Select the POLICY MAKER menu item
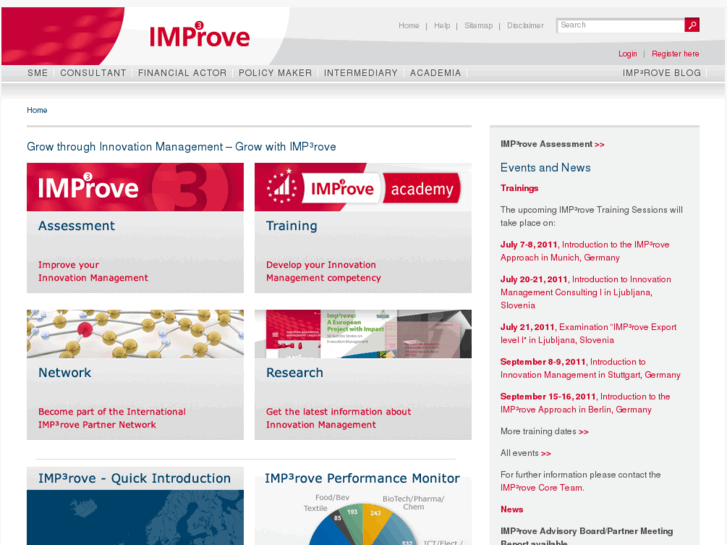Screen dimensions: 727x545 [x=275, y=73]
